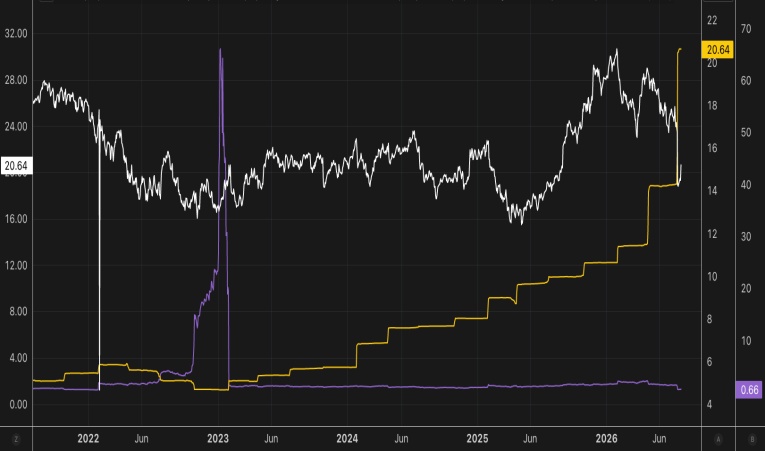Click the yellow 20.64 price label

point(718,50)
